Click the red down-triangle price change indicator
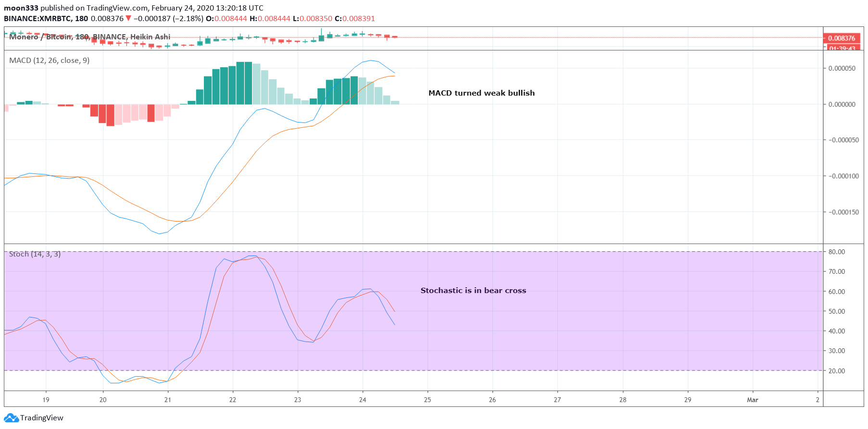This screenshot has width=868, height=429. point(128,19)
